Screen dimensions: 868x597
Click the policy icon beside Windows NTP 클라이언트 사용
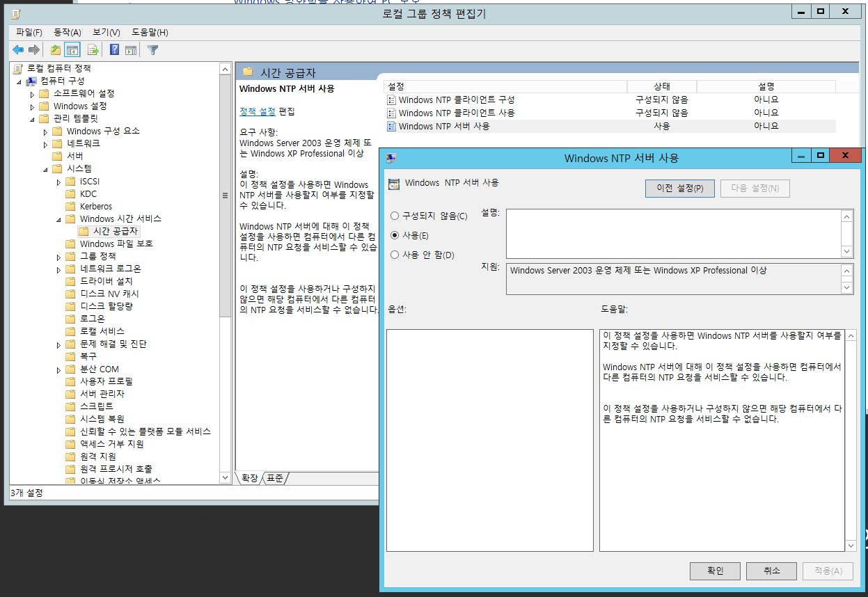point(391,113)
